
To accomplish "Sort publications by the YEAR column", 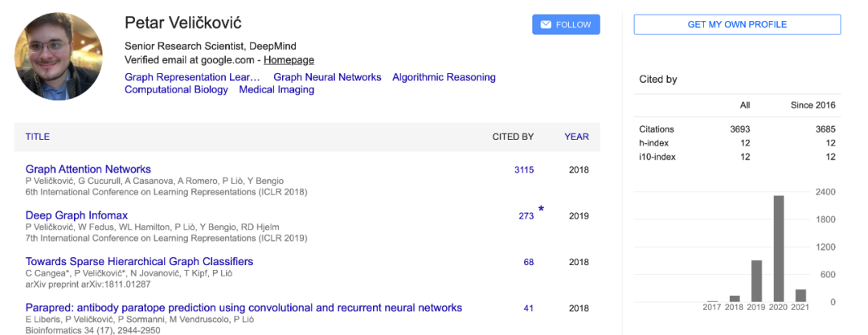I will [x=576, y=137].
